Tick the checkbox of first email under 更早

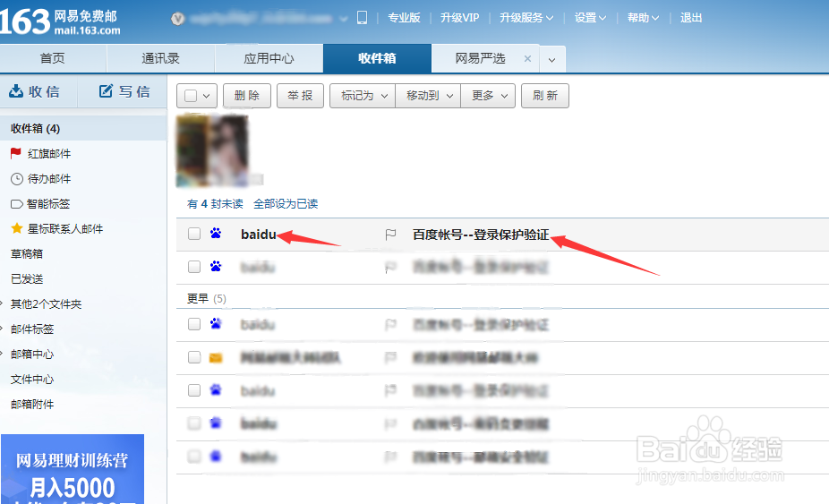(194, 324)
